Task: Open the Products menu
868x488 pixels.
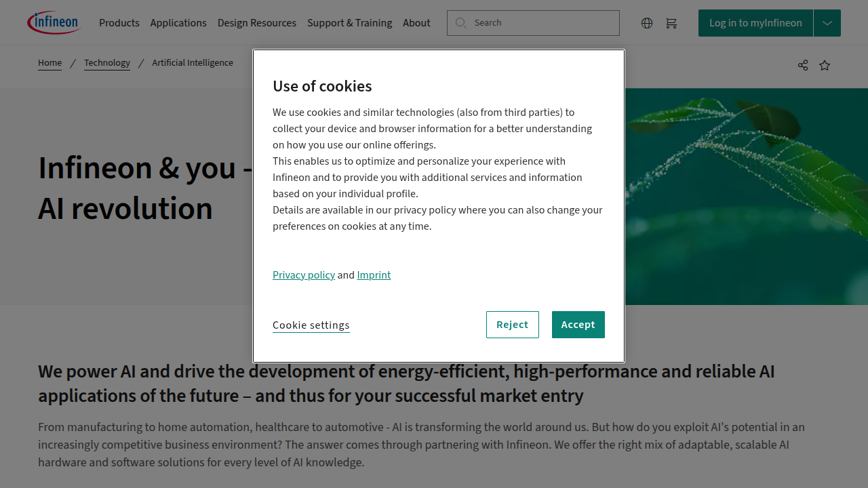Action: click(x=119, y=23)
